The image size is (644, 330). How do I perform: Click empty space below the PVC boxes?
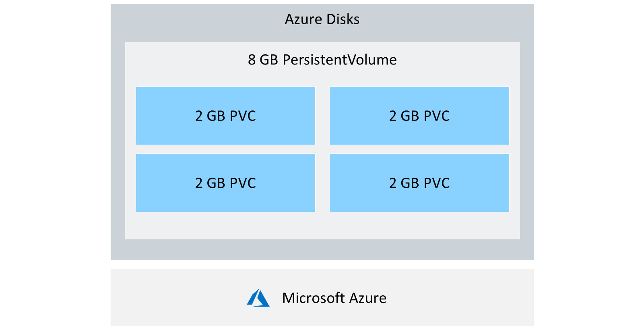click(322, 226)
